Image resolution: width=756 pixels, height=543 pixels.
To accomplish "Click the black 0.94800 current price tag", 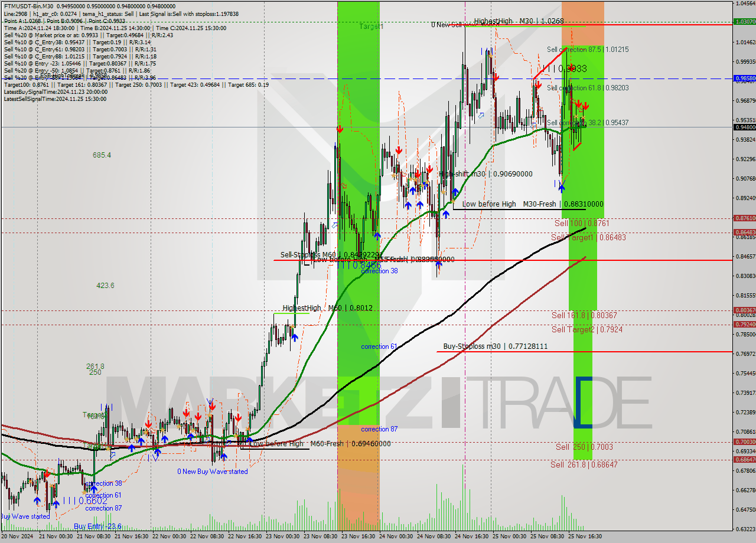I will click(744, 127).
